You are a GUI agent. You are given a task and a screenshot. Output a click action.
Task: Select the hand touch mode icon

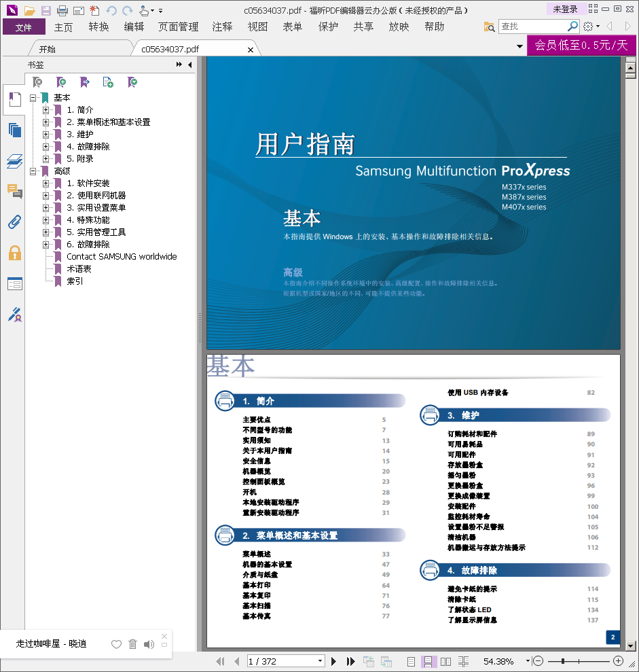144,10
